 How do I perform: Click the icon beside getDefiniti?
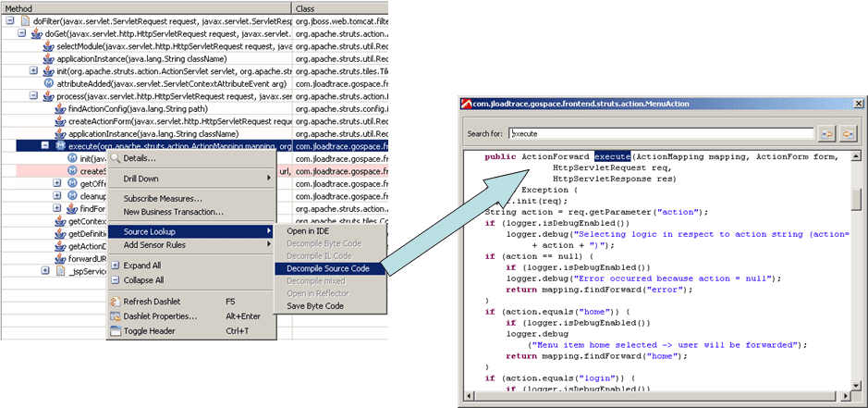tap(60, 233)
